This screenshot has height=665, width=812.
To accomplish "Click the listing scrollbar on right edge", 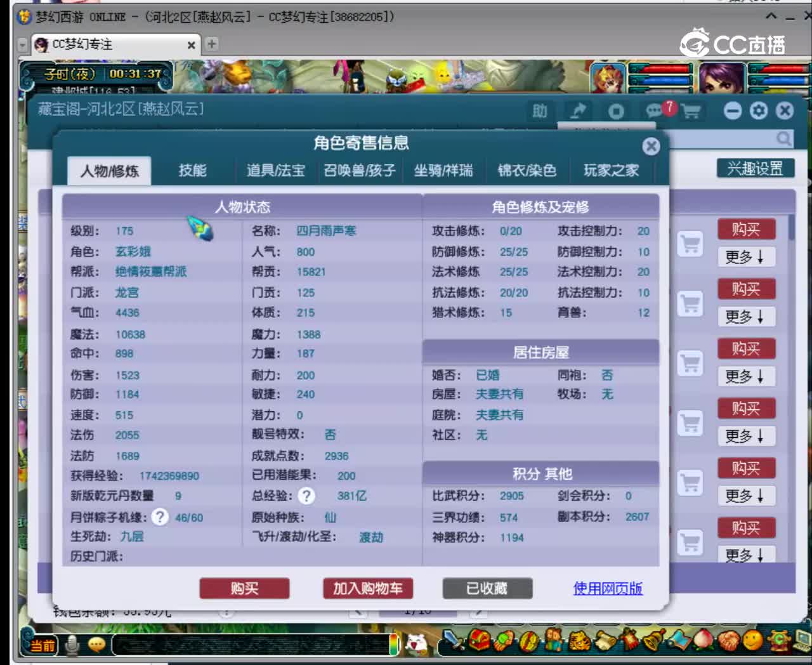I will coord(791,228).
